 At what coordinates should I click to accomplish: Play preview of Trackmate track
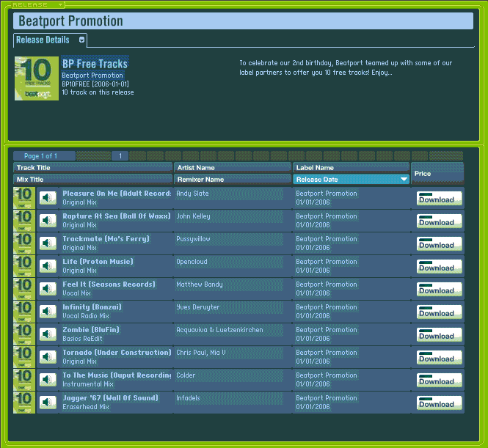point(48,243)
